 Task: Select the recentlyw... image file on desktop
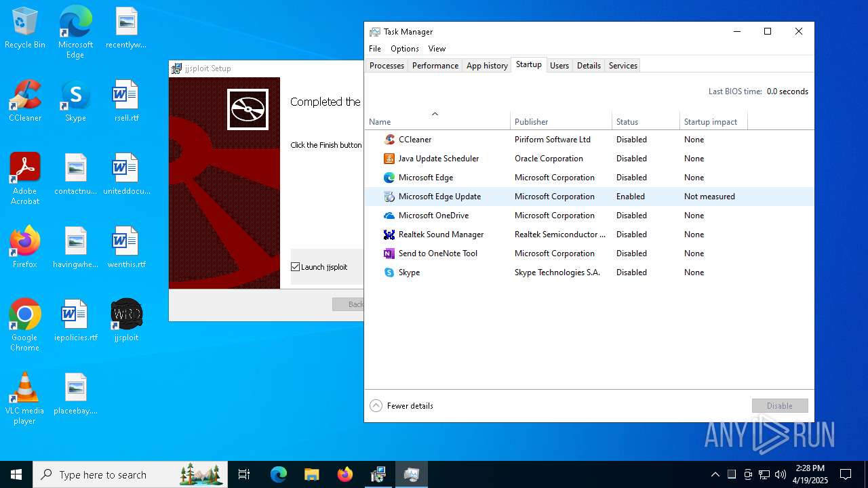126,28
